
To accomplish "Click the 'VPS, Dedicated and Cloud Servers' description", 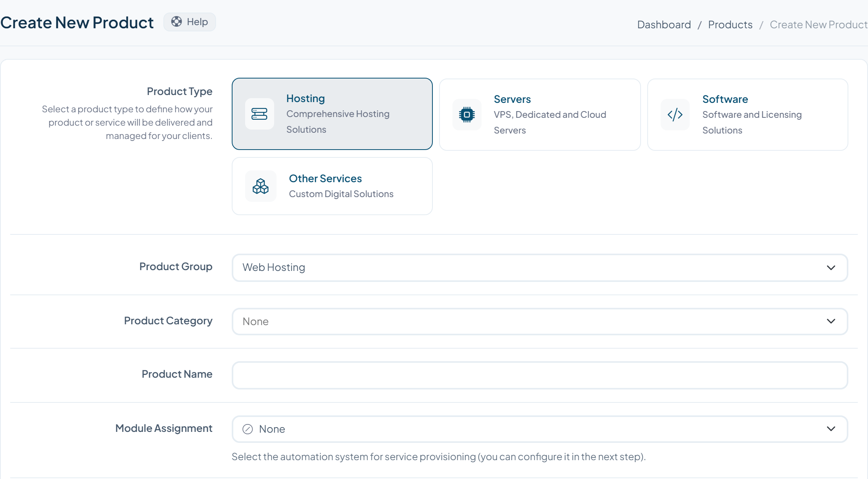I will [x=550, y=122].
